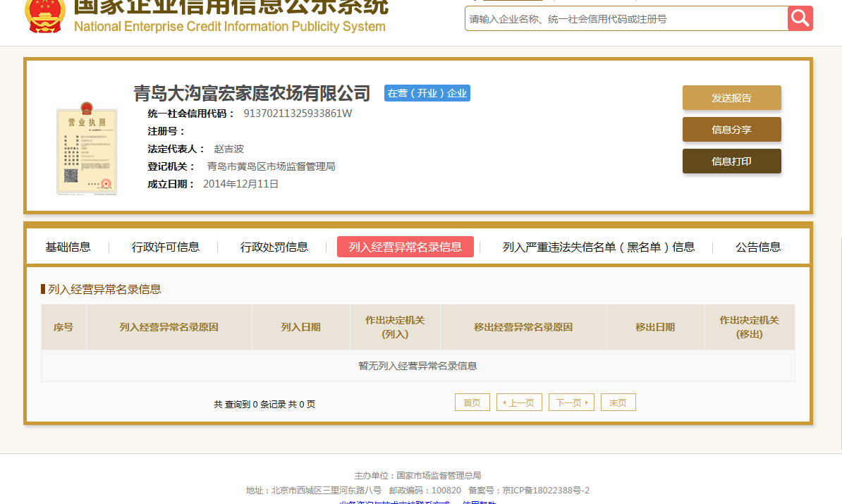The image size is (842, 504).
Task: Switch to the 公告信息 tab
Action: tap(758, 247)
